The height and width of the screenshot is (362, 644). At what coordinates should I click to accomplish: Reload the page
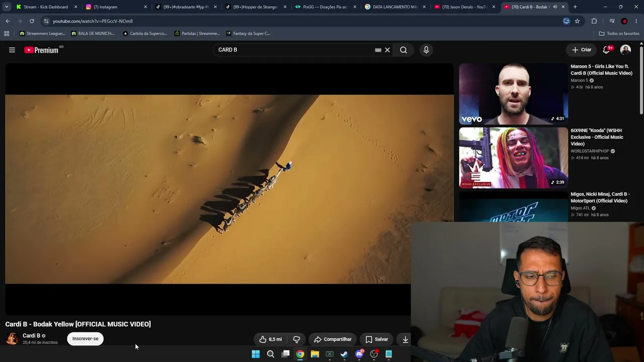tap(32, 21)
